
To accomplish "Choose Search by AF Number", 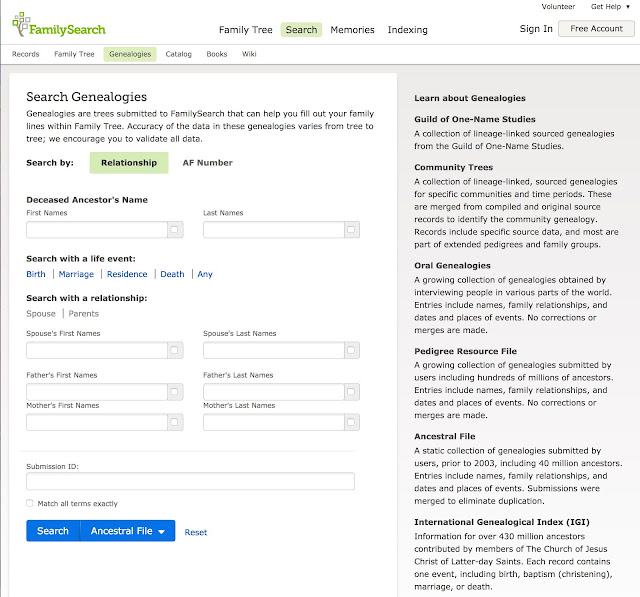I will pyautogui.click(x=207, y=163).
